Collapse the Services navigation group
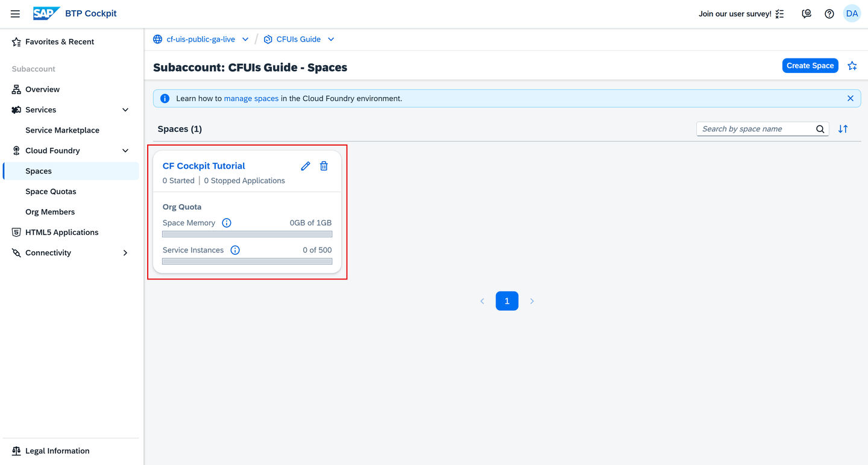868x465 pixels. (125, 110)
